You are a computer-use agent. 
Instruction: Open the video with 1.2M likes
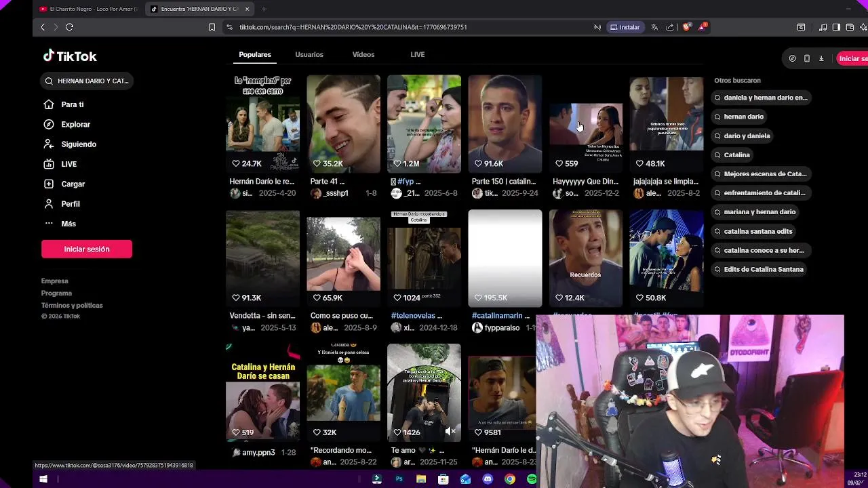click(x=424, y=123)
